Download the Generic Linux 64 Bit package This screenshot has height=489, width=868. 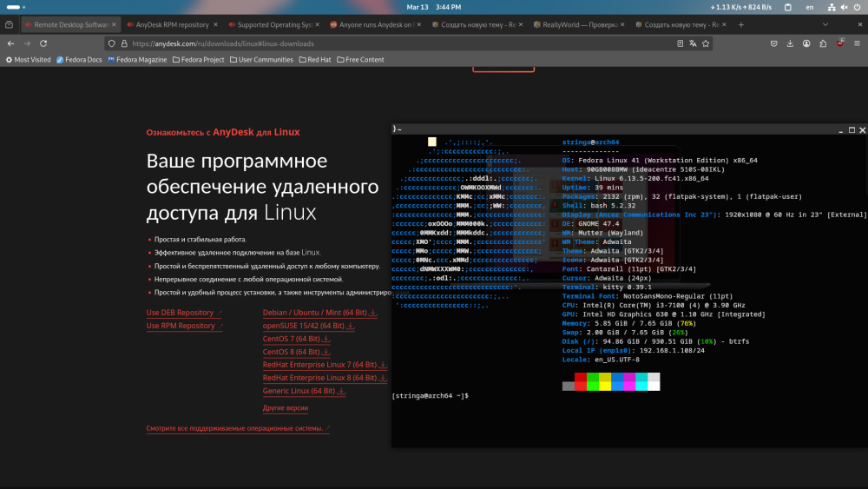(304, 391)
